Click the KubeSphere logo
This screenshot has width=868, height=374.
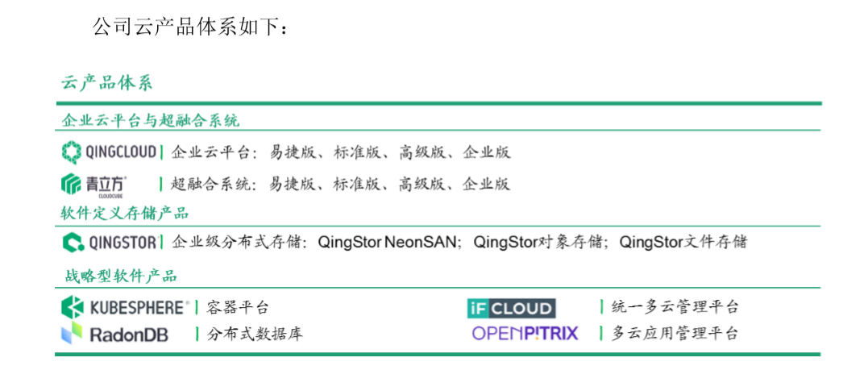click(125, 307)
